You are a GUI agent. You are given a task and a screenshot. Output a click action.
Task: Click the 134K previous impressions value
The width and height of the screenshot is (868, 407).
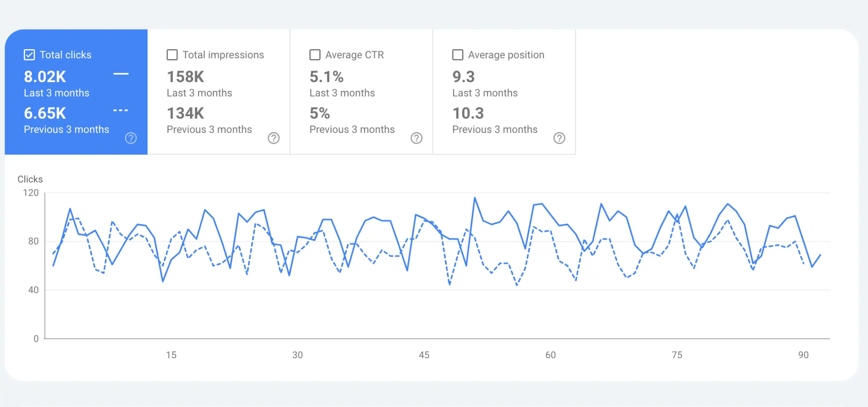click(185, 113)
